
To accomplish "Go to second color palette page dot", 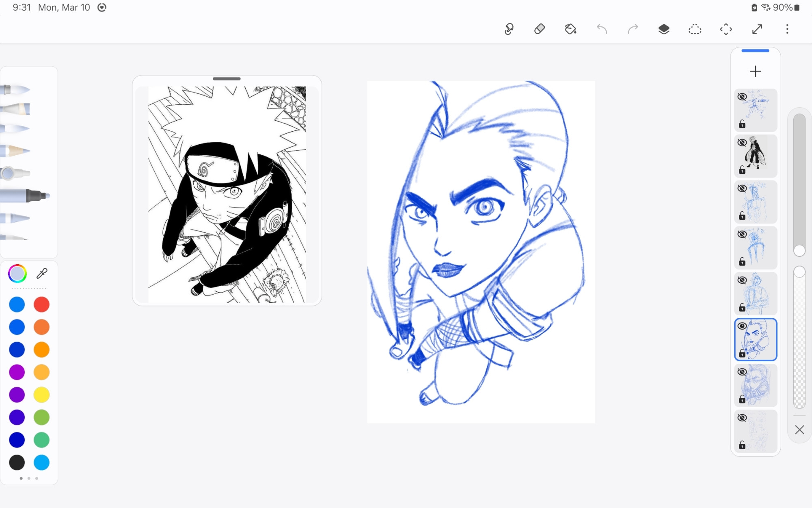I will click(x=29, y=478).
